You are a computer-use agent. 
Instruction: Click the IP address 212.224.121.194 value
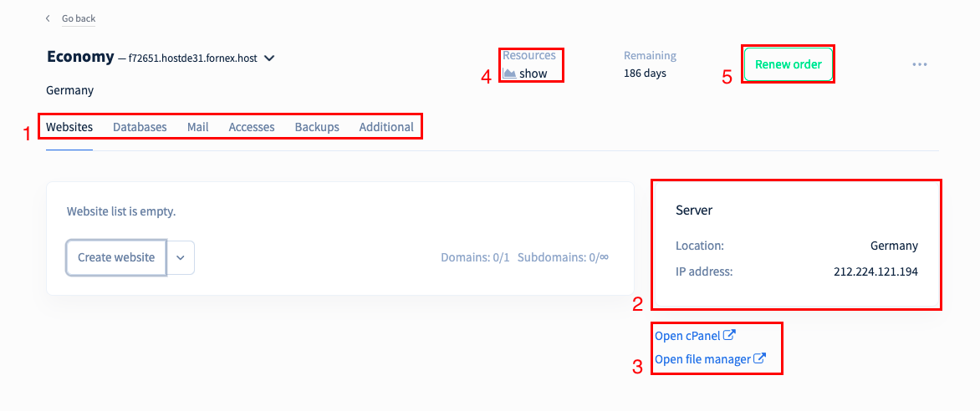(875, 272)
